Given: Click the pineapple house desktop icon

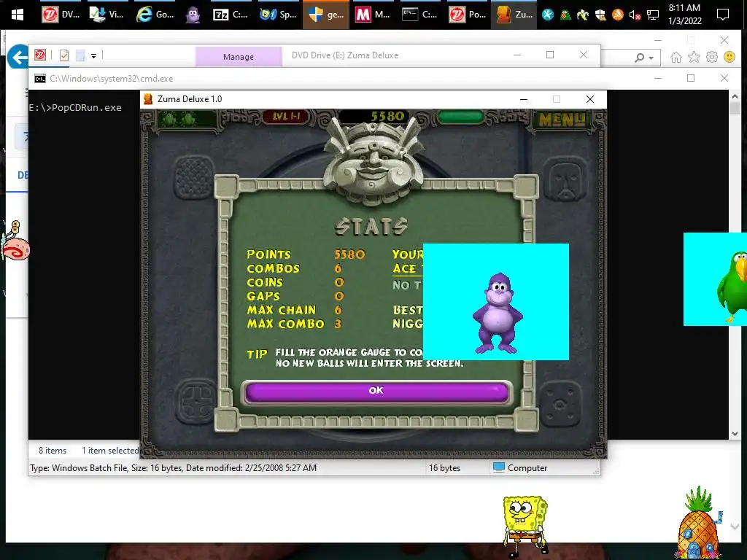Looking at the screenshot, I should click(x=698, y=523).
